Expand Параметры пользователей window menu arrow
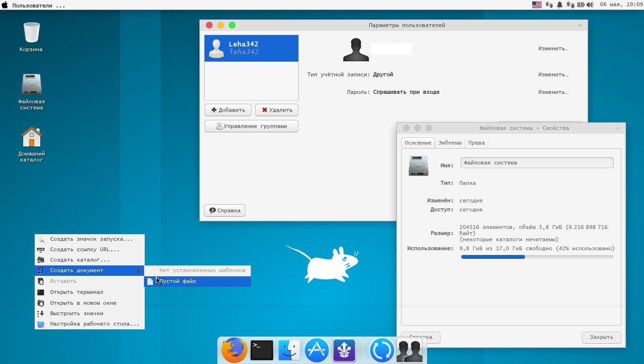This screenshot has height=364, width=644. point(580,26)
